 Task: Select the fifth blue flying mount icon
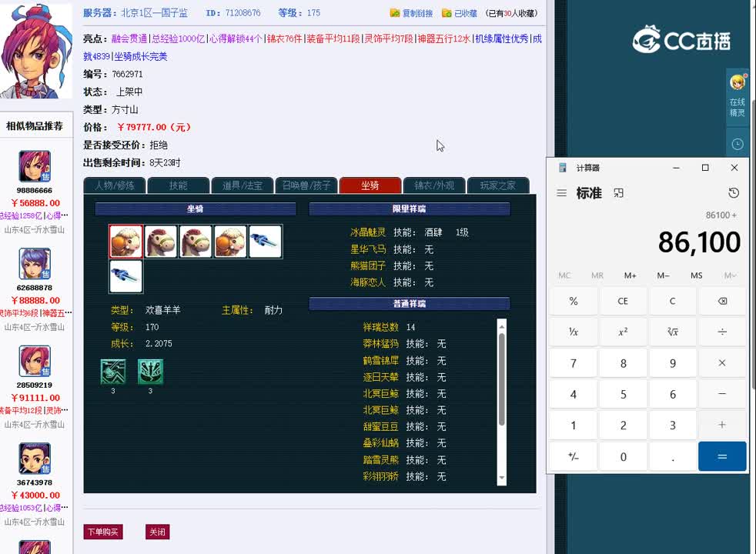(x=265, y=242)
